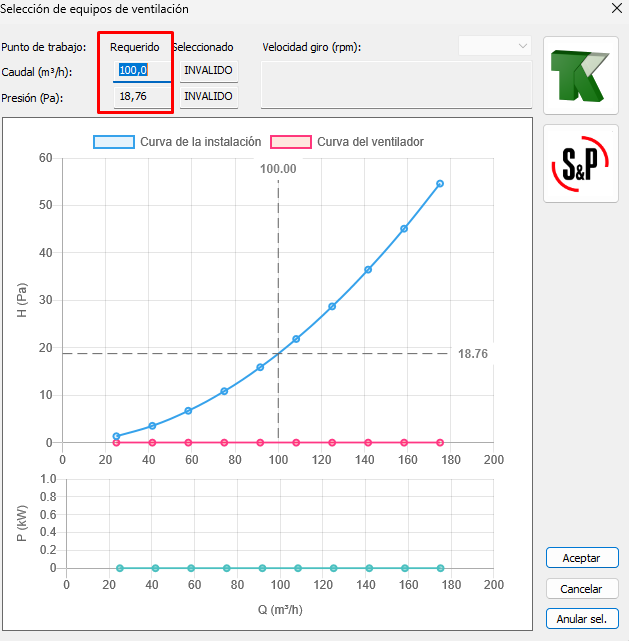Click the highest point on installation curve

pyautogui.click(x=440, y=184)
